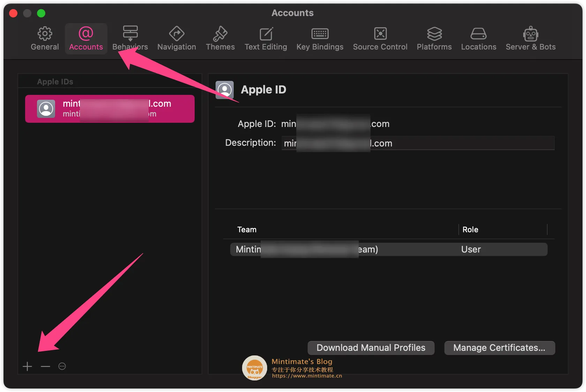Switch to Source Control preferences
The width and height of the screenshot is (586, 392).
(380, 38)
